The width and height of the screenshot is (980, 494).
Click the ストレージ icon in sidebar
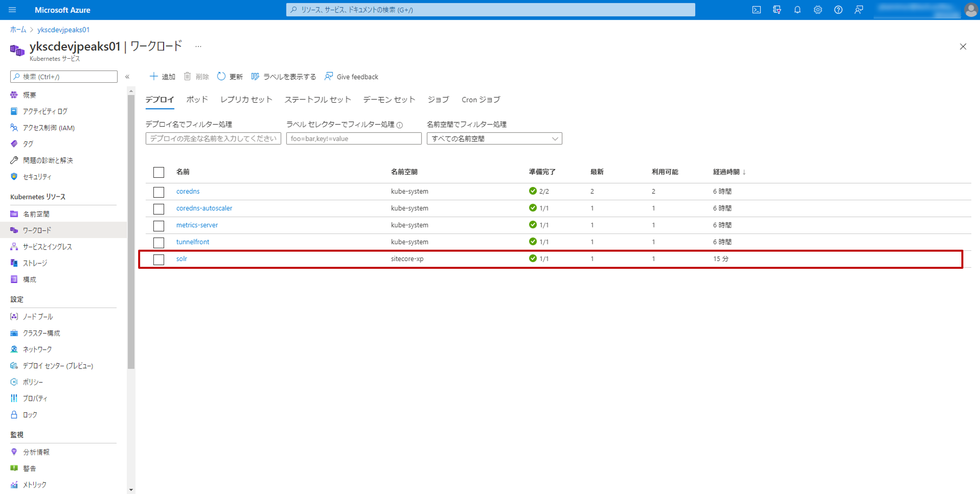coord(14,263)
